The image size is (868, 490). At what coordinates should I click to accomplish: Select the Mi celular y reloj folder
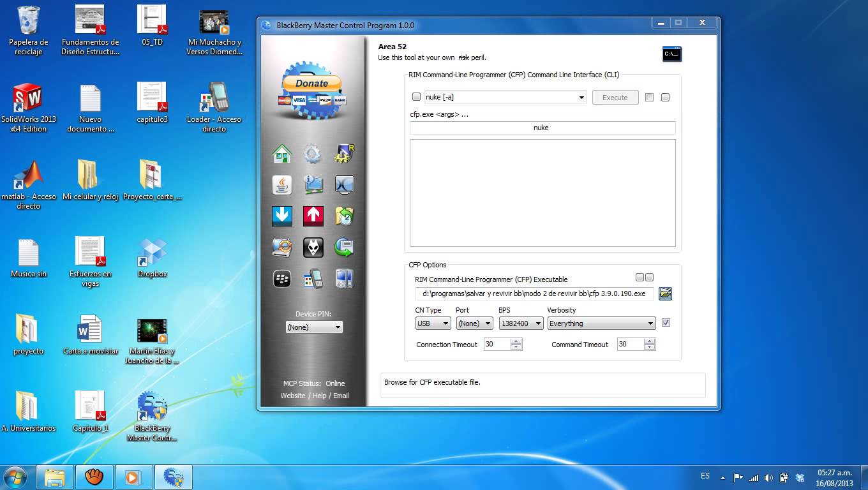[x=90, y=181]
